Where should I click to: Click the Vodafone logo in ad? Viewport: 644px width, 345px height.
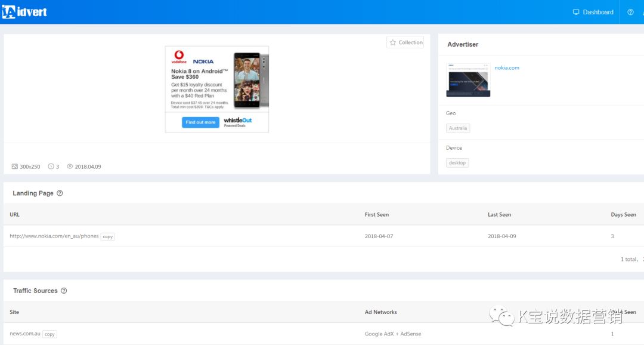coord(179,57)
